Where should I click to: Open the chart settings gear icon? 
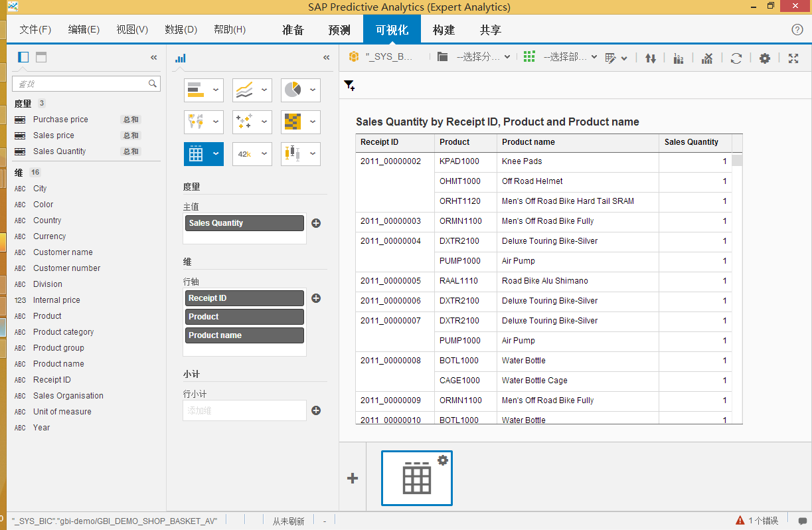(765, 58)
